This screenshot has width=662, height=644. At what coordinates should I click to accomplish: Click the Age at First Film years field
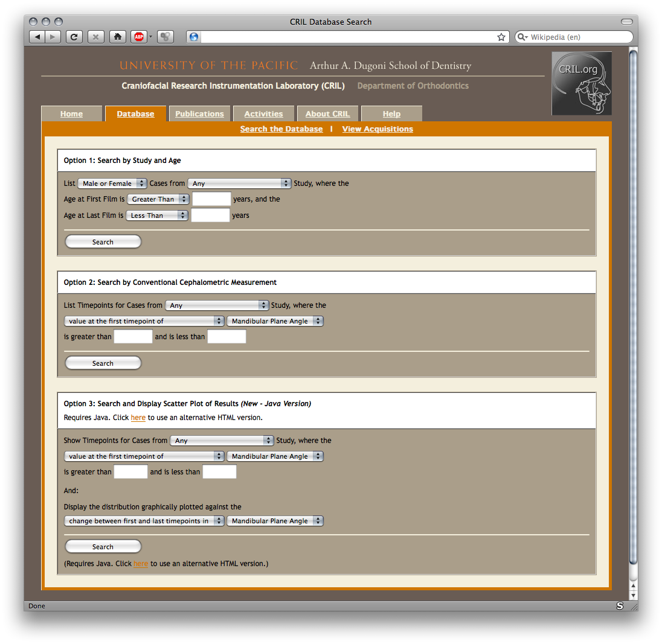pyautogui.click(x=211, y=199)
